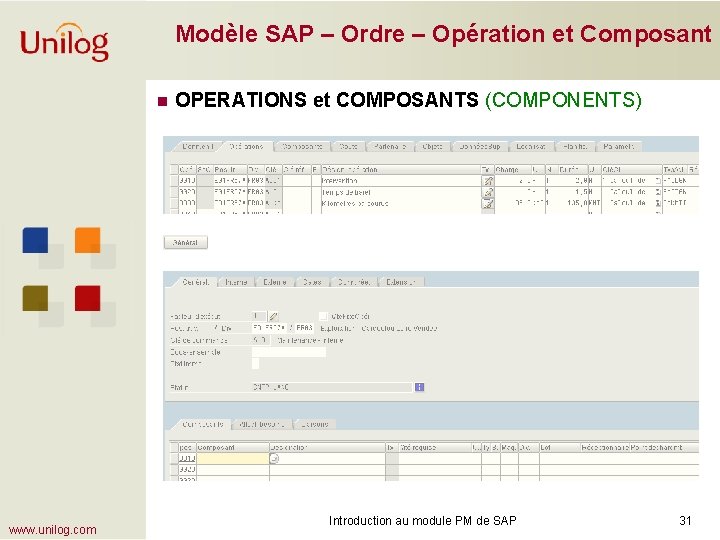
Task: Click the Charge column header in operations table
Action: [512, 169]
